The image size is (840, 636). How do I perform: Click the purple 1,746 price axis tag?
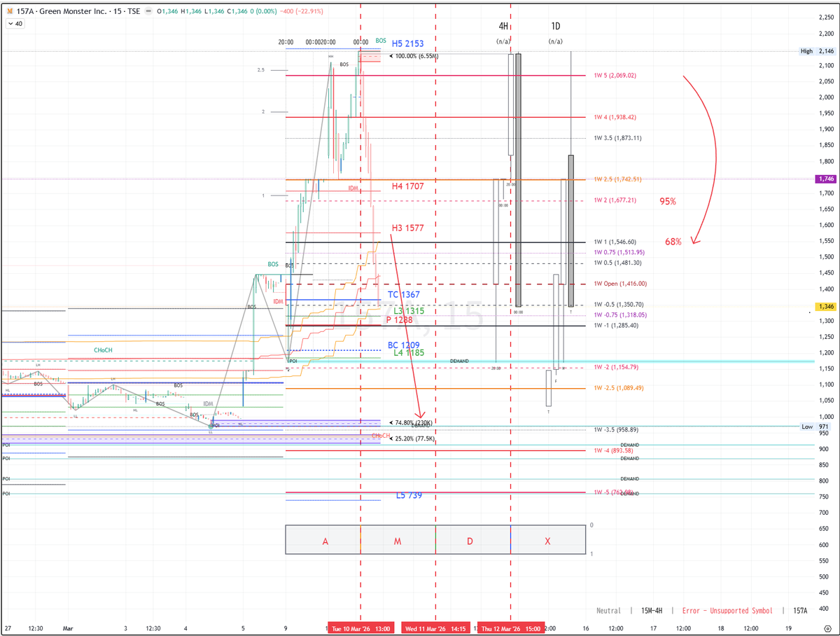(x=825, y=179)
